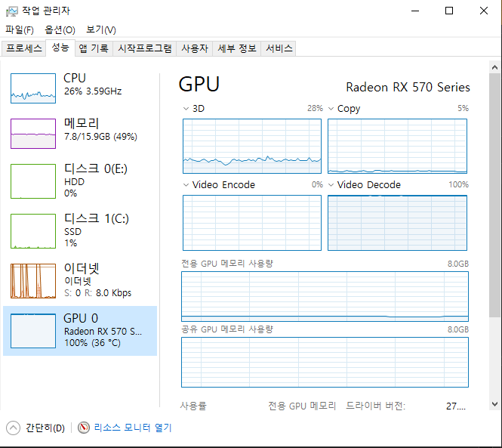Click the 사용률 label
The image size is (502, 448).
pos(193,406)
